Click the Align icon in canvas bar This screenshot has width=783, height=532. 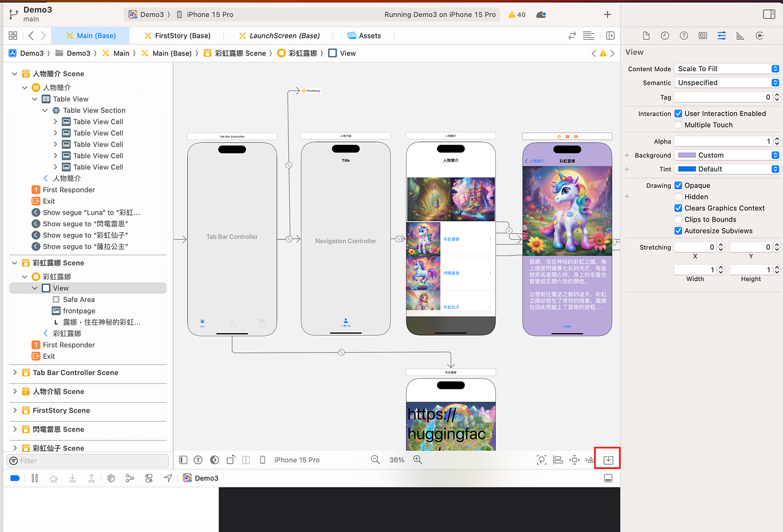tap(558, 460)
